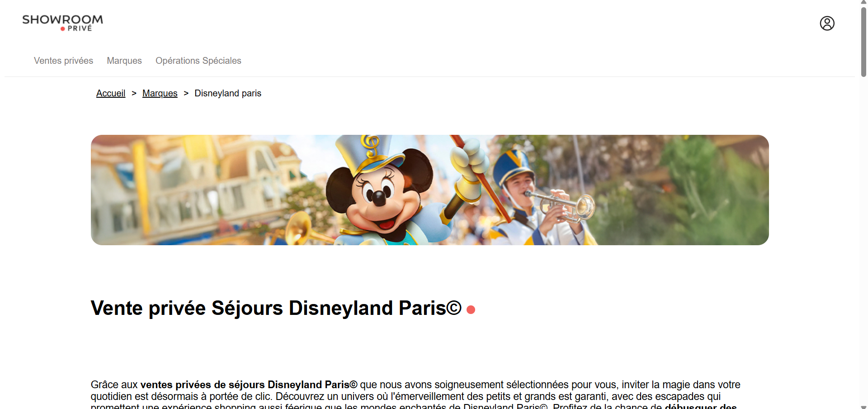
Task: Click the first breadcrumb separator after Accueil
Action: pyautogui.click(x=134, y=93)
